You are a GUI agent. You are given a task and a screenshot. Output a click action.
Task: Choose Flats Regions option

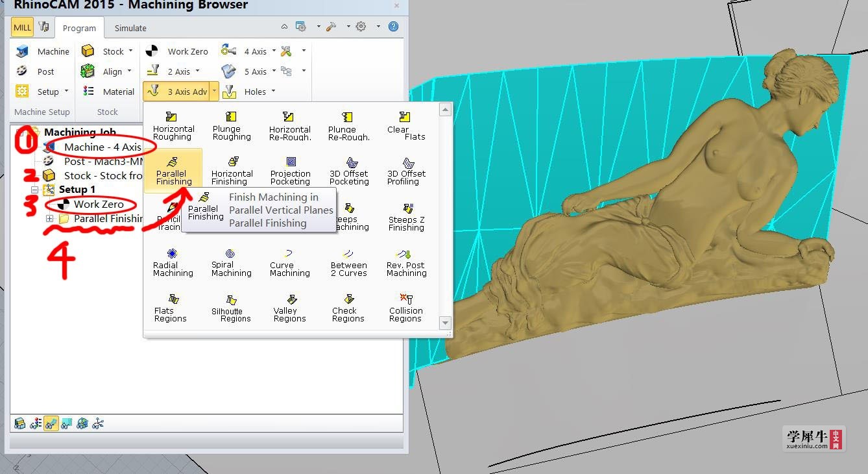coord(171,308)
